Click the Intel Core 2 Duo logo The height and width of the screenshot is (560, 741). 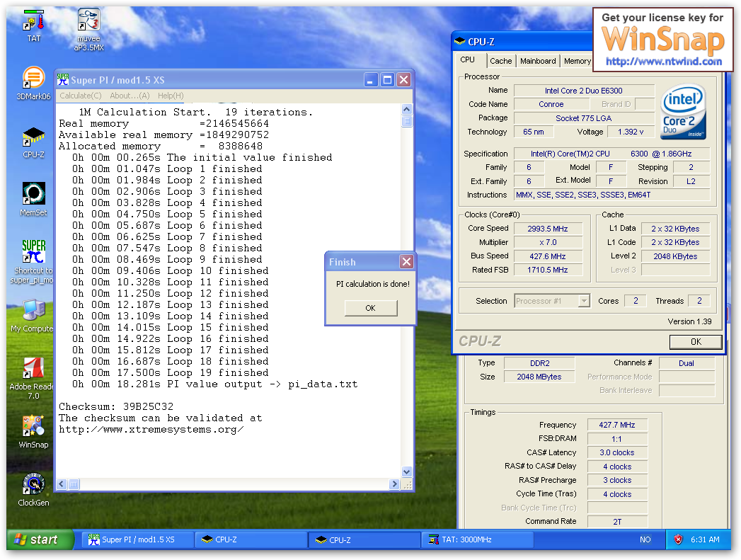click(683, 112)
